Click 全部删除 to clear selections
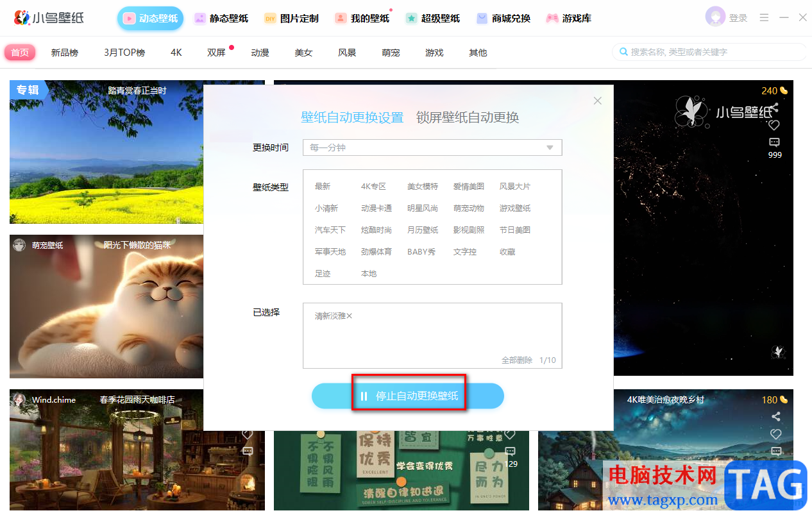 [517, 360]
